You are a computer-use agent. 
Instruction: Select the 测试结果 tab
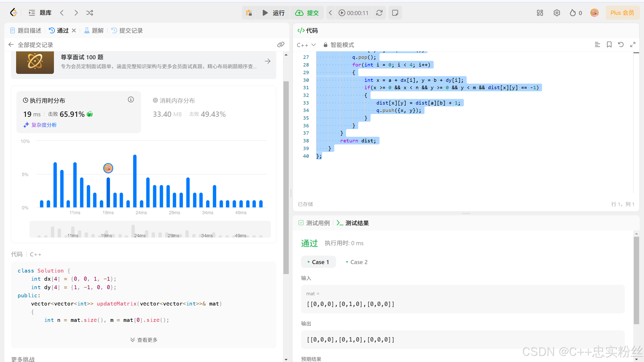353,223
